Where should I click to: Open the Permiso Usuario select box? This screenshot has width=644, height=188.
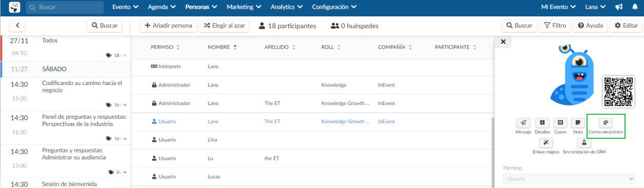click(x=569, y=179)
